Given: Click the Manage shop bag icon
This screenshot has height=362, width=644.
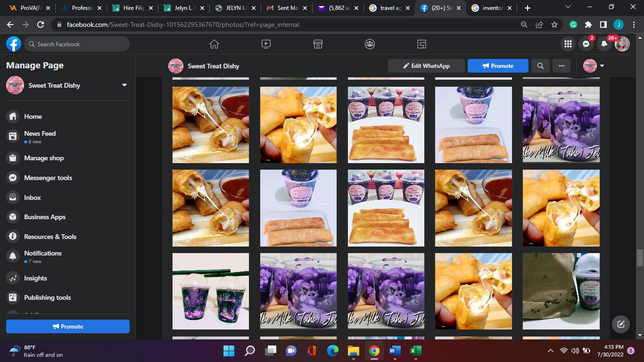Looking at the screenshot, I should (13, 158).
